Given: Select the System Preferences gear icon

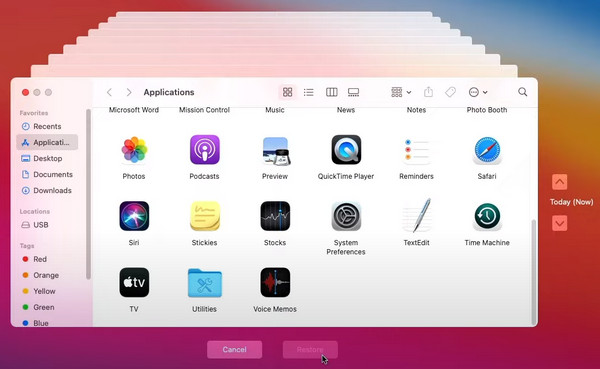Looking at the screenshot, I should 346,216.
